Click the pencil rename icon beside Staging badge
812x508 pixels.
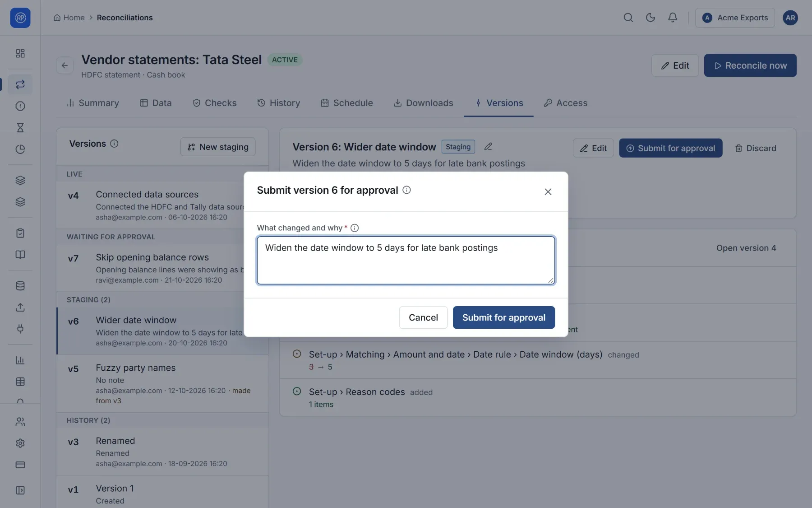[x=488, y=147]
